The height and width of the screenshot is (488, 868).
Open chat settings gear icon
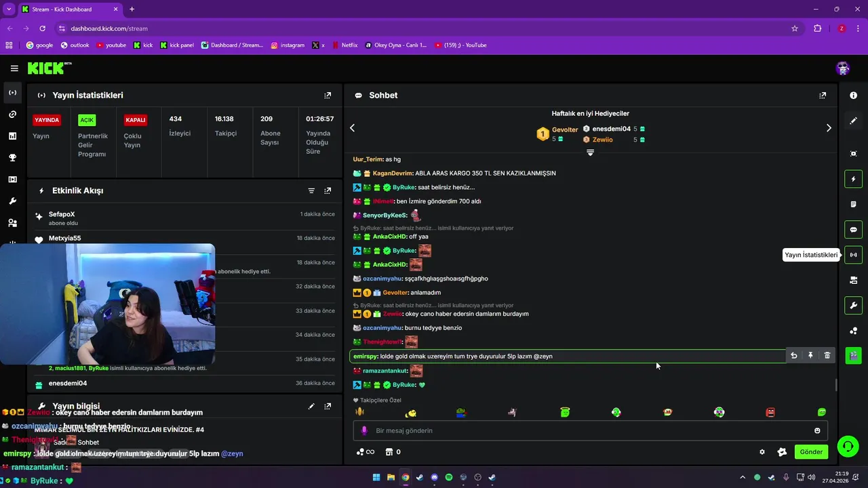click(762, 452)
